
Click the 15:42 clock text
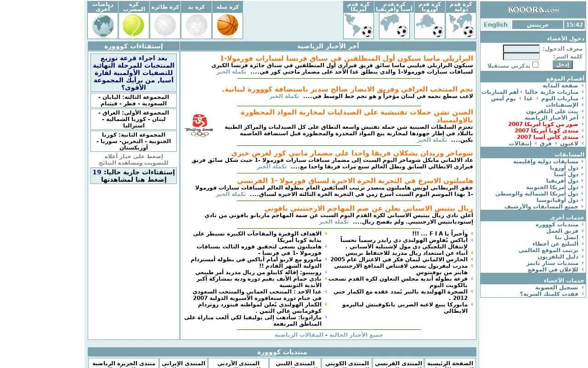coord(574,25)
